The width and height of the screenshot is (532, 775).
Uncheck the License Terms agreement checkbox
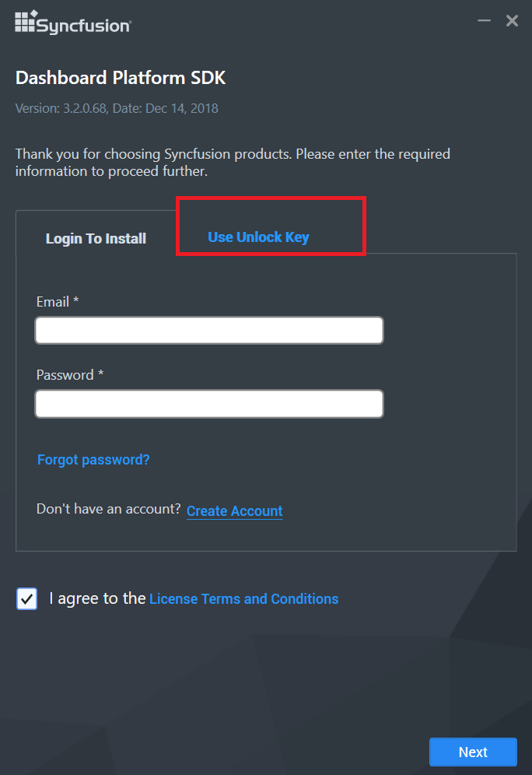coord(26,598)
